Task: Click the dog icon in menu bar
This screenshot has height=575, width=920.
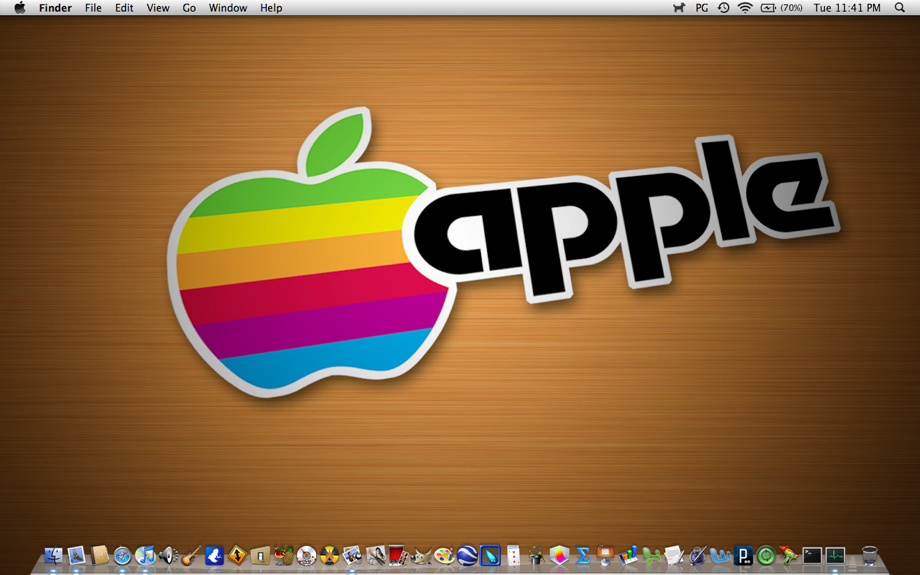Action: click(679, 8)
